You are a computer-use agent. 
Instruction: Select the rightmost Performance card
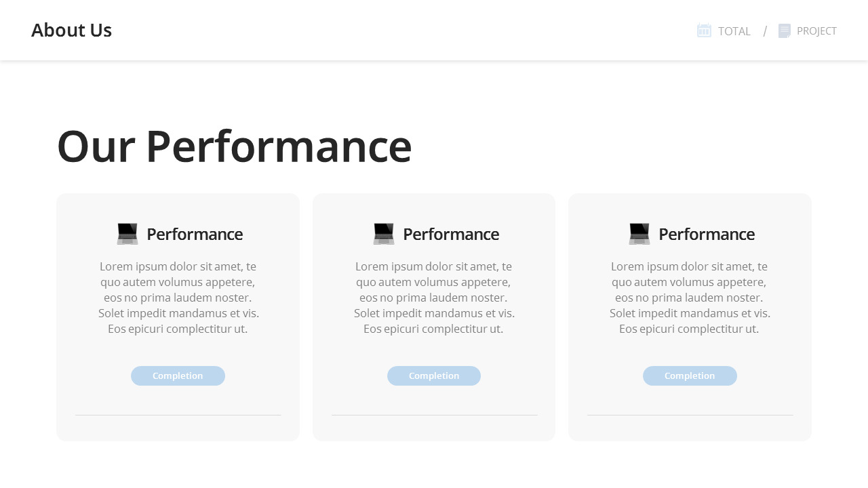[690, 317]
